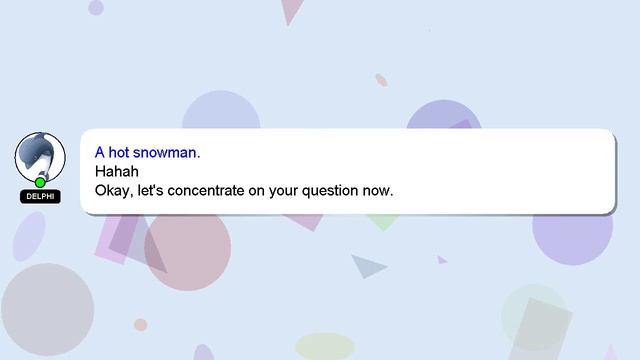Image resolution: width=640 pixels, height=360 pixels.
Task: Click the lavender ellipse beneath the avatar
Action: click(x=29, y=236)
